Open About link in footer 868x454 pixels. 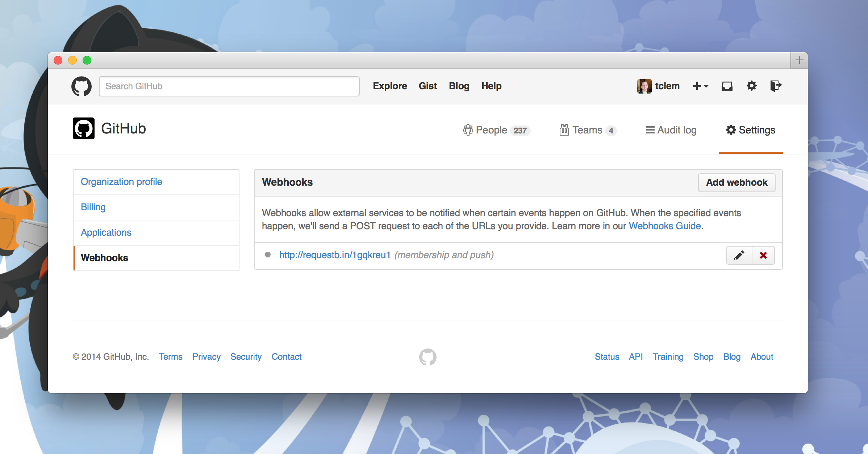[762, 357]
